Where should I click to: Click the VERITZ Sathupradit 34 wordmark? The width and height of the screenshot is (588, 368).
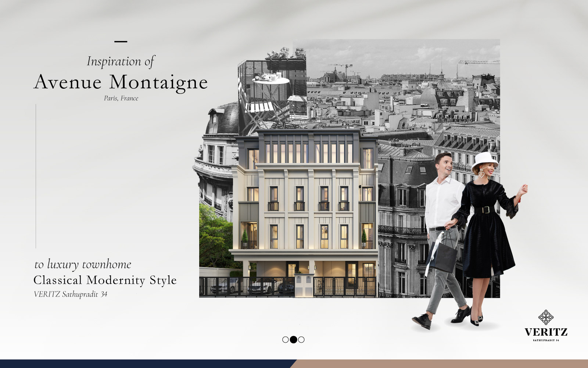[546, 335]
